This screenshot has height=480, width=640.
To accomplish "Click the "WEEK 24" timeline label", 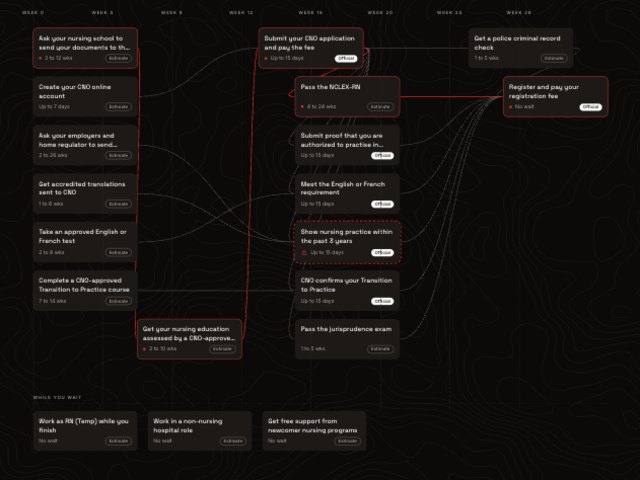I will 449,13.
